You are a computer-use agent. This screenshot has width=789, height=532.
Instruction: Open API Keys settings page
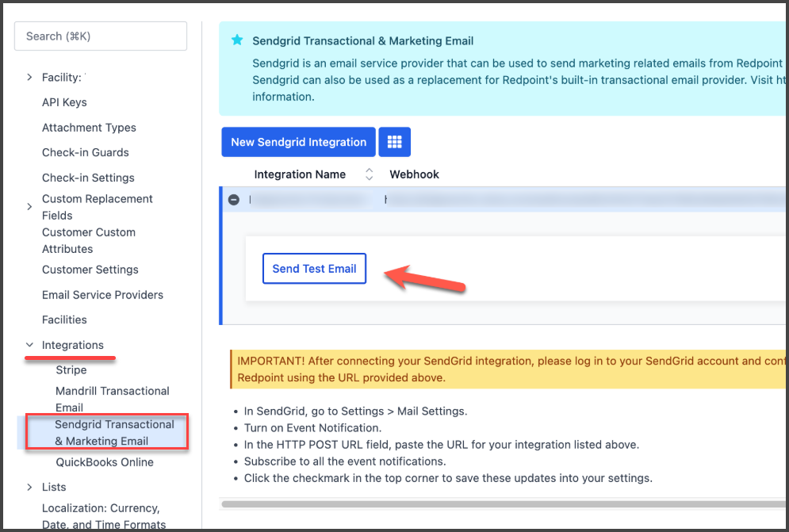pos(64,102)
